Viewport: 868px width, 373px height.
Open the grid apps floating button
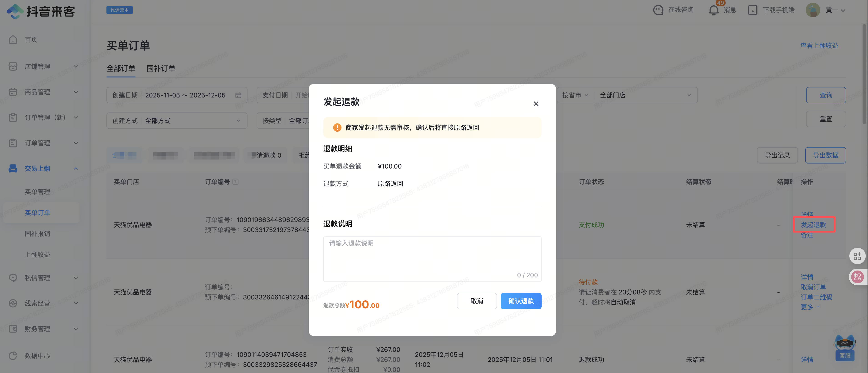click(x=857, y=256)
